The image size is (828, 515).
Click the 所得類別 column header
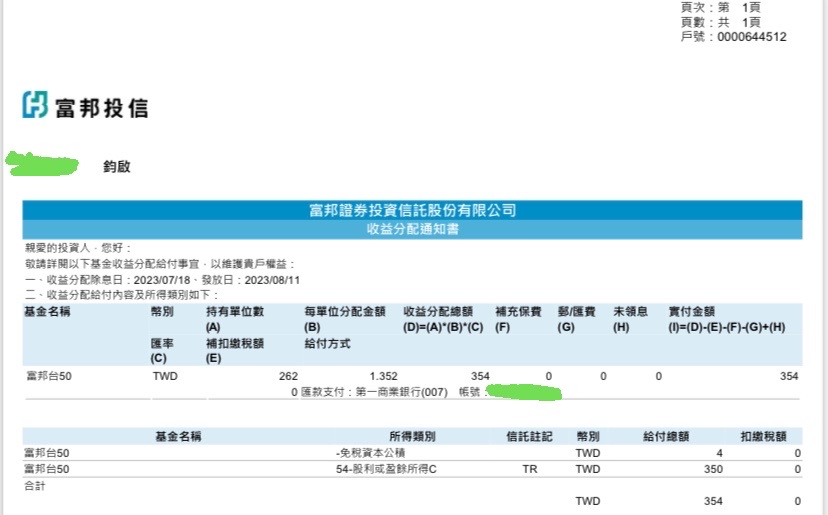(412, 437)
